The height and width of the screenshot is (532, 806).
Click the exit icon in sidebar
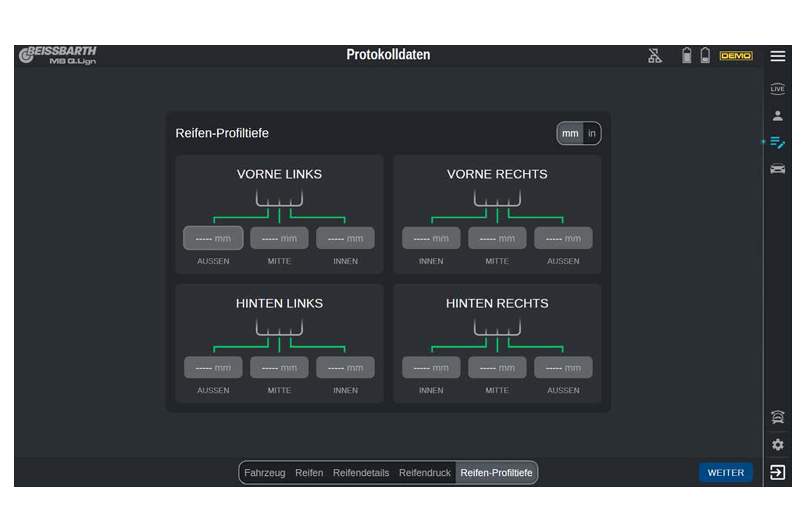click(777, 472)
